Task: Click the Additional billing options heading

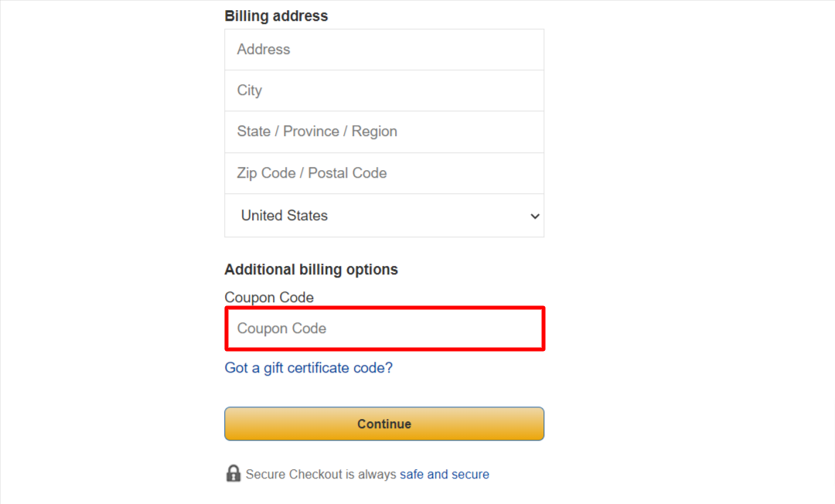Action: tap(311, 269)
